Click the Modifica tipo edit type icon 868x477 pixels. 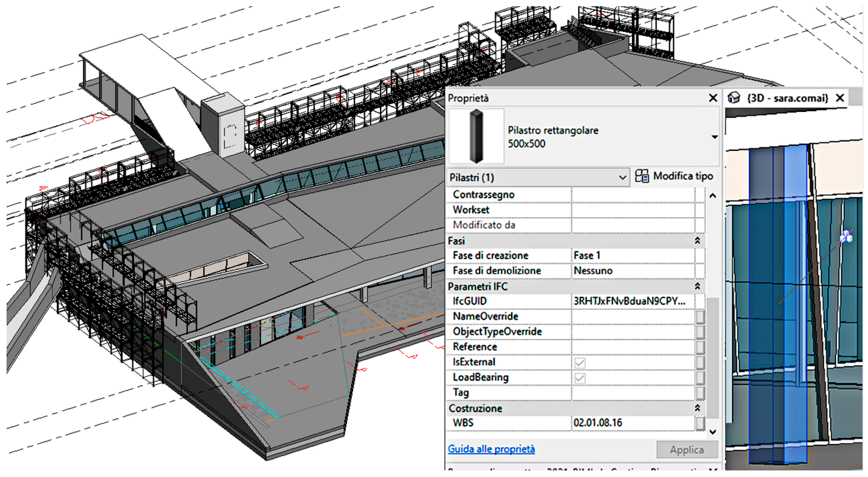tap(641, 176)
